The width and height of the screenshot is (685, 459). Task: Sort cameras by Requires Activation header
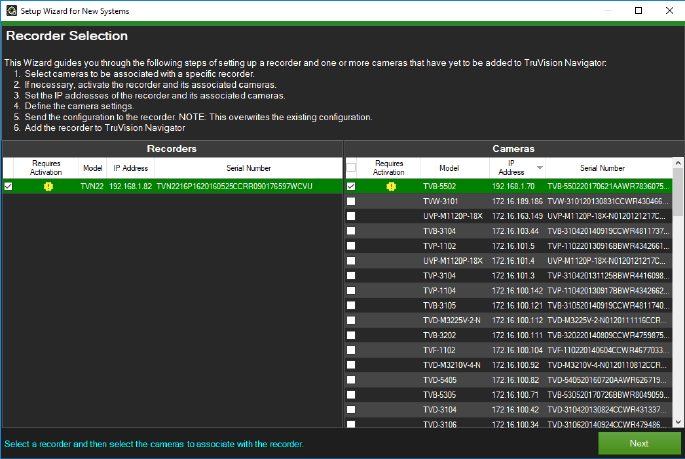[388, 168]
